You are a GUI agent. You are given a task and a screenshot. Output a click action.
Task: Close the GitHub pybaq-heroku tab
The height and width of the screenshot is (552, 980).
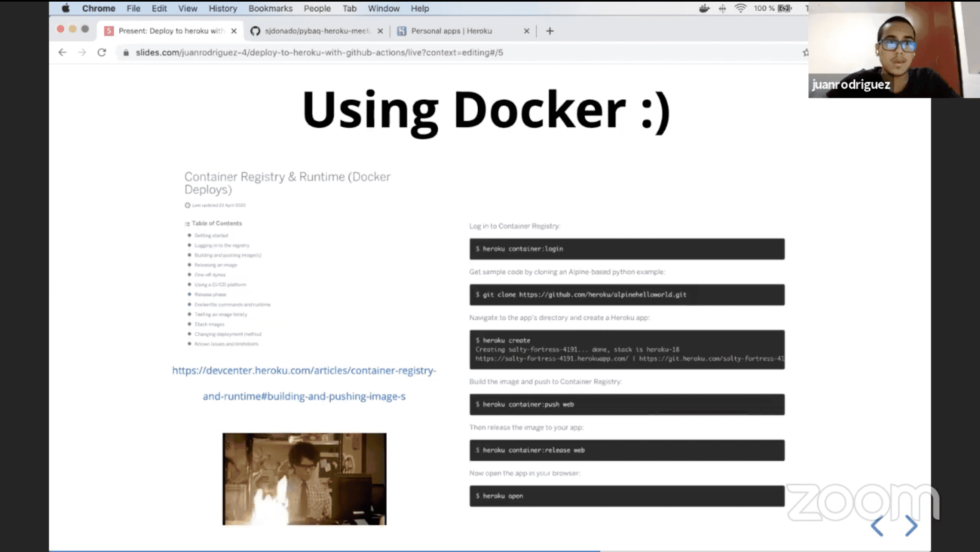(x=380, y=31)
